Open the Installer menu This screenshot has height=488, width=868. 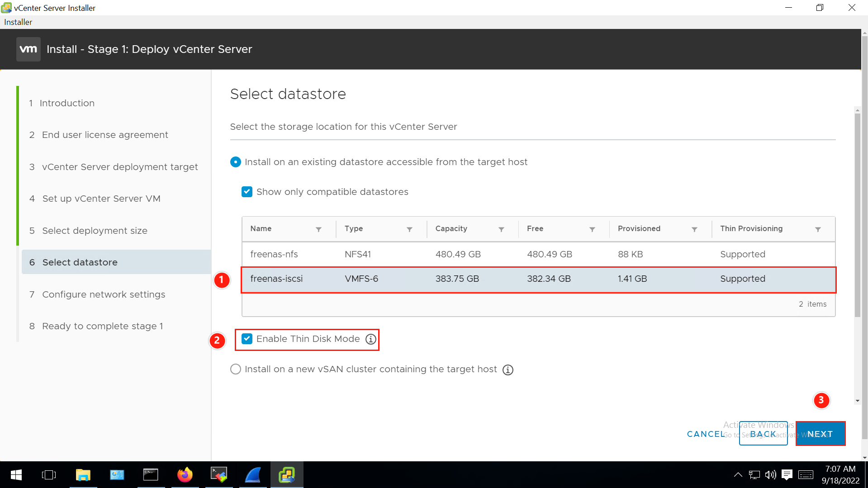(x=18, y=22)
